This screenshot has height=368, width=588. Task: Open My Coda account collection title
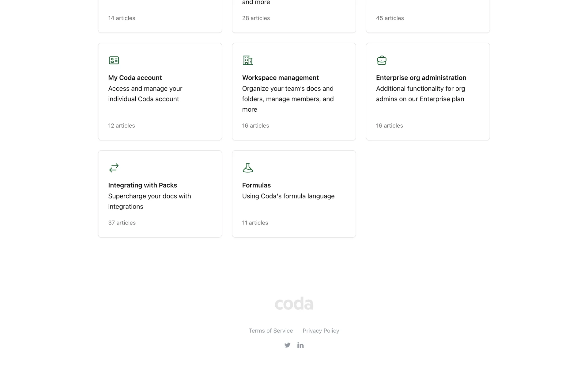(135, 78)
